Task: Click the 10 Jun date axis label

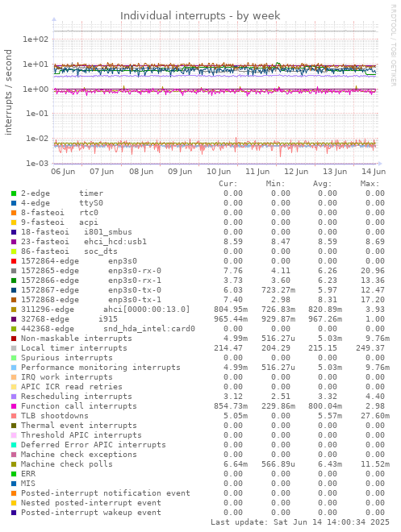Action: [219, 172]
